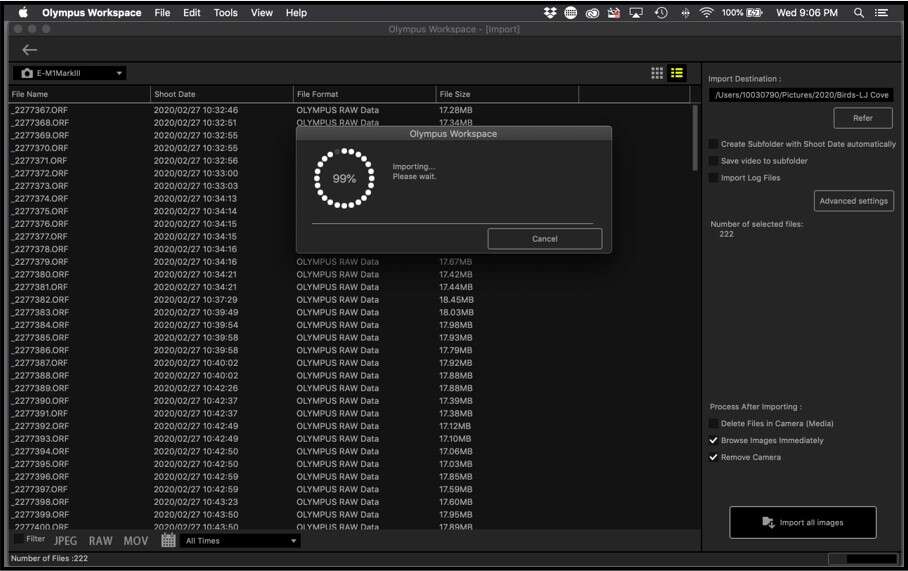Open the Edit menu
908x571 pixels.
point(192,13)
